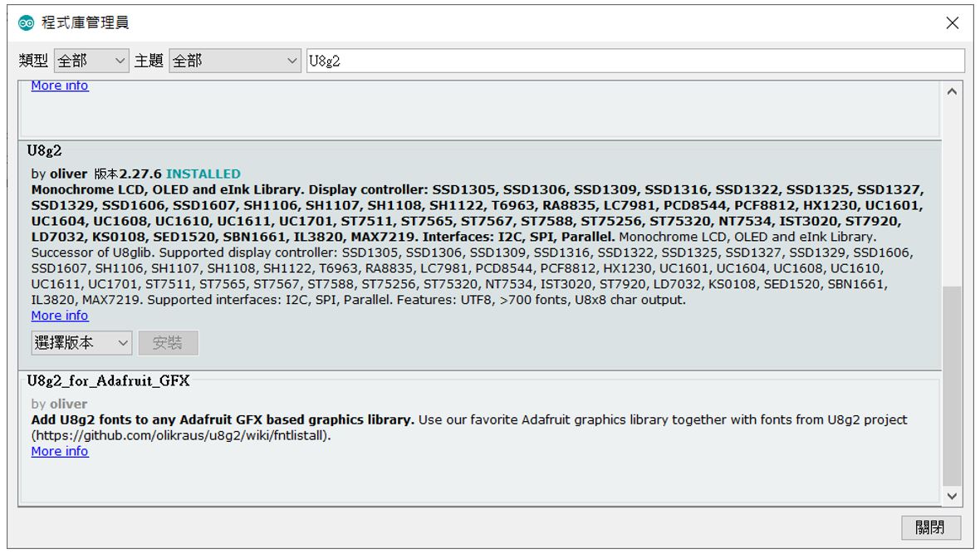Select the U8g2 library entry title
Image resolution: width=980 pixels, height=554 pixels.
[x=45, y=151]
